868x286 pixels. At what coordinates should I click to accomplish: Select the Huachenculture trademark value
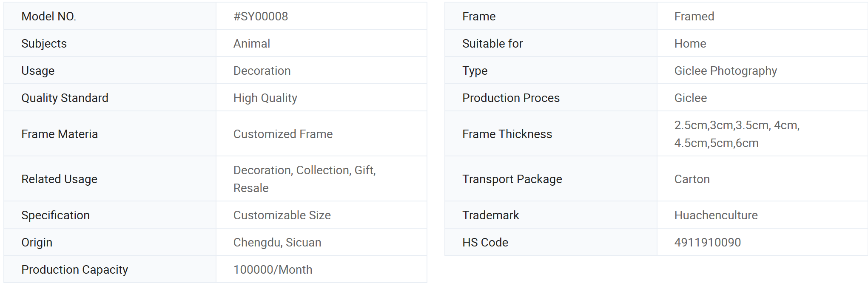716,215
